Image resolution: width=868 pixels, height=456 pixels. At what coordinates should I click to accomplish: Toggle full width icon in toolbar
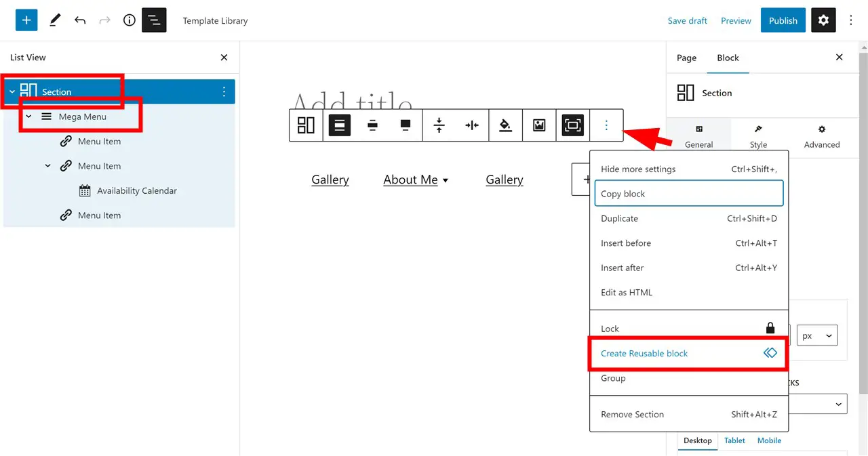[573, 125]
